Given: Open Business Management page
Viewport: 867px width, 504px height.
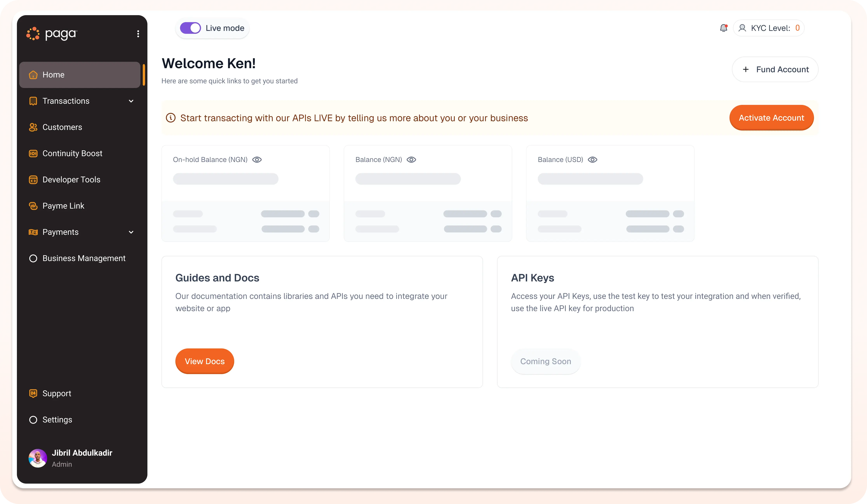Looking at the screenshot, I should (84, 258).
